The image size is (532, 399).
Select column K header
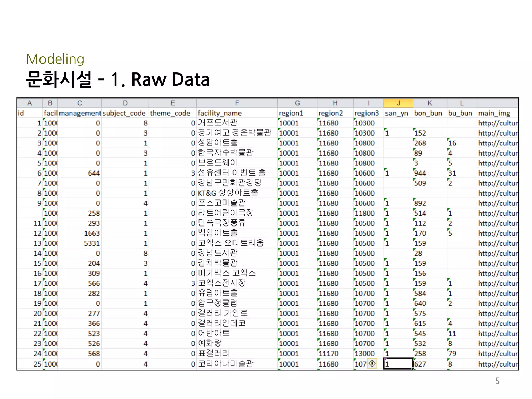tap(430, 103)
